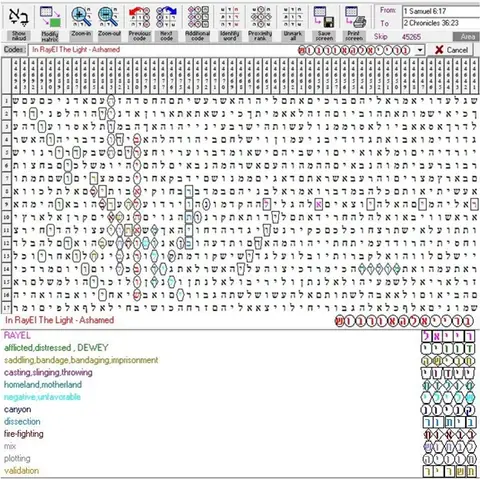The image size is (480, 479).
Task: Select the saddling,bandage,bandaging,imprisonment legend entry
Action: [81, 360]
